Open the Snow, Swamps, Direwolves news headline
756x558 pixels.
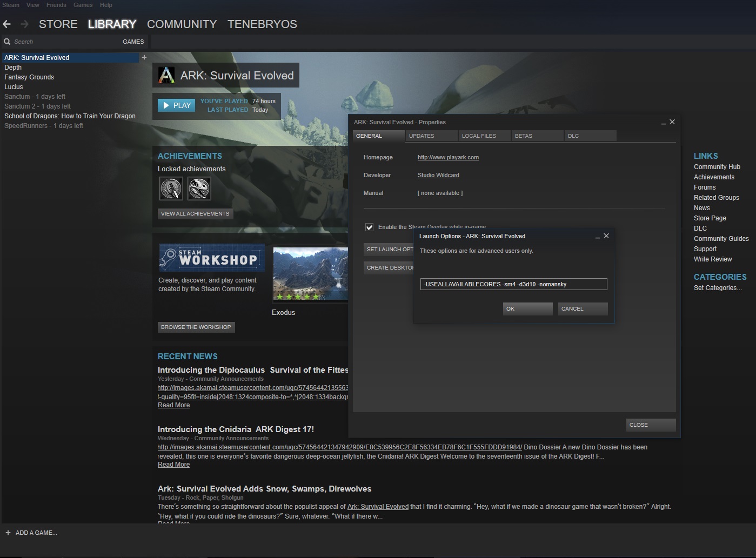[x=264, y=489]
